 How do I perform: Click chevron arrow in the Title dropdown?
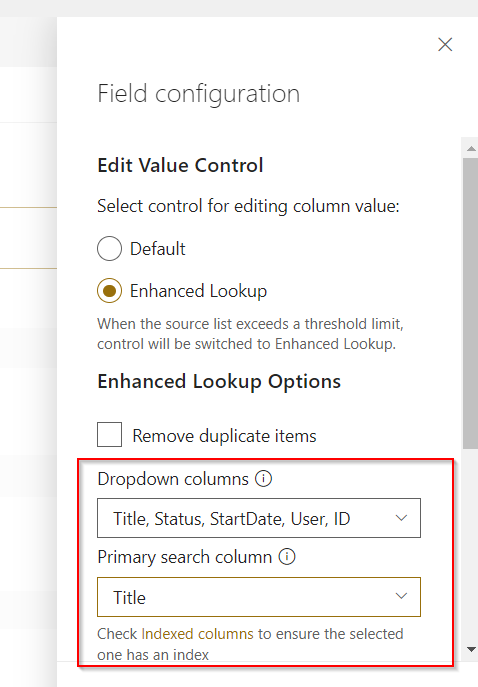coord(401,596)
